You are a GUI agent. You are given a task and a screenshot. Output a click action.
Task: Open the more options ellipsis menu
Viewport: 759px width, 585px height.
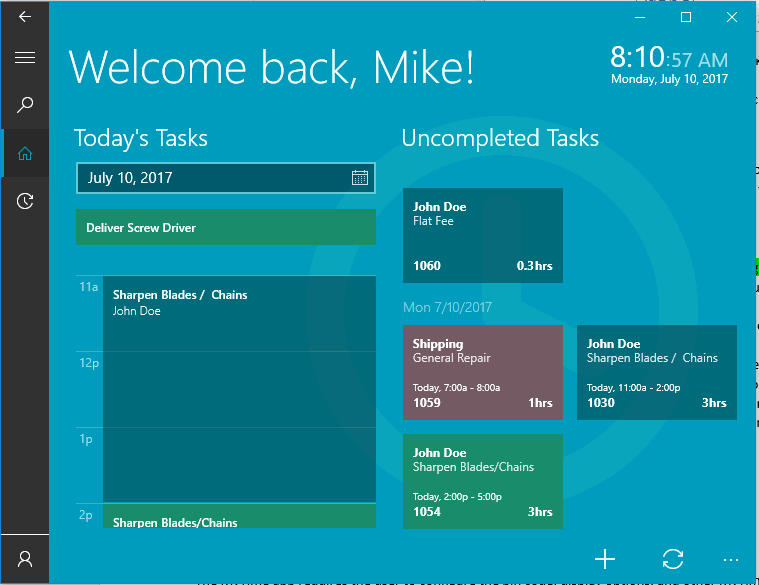click(731, 560)
